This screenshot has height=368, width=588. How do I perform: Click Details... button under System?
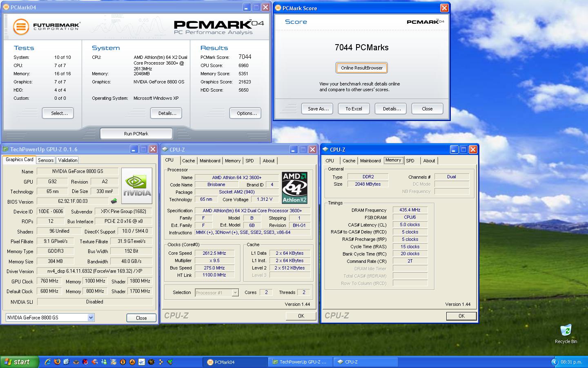[x=167, y=113]
